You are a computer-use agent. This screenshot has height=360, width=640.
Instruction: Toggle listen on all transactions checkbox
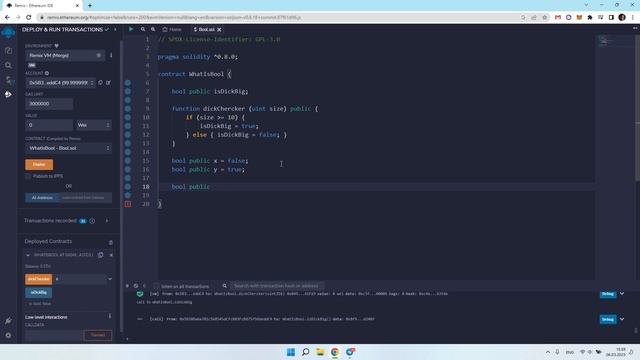[x=156, y=286]
